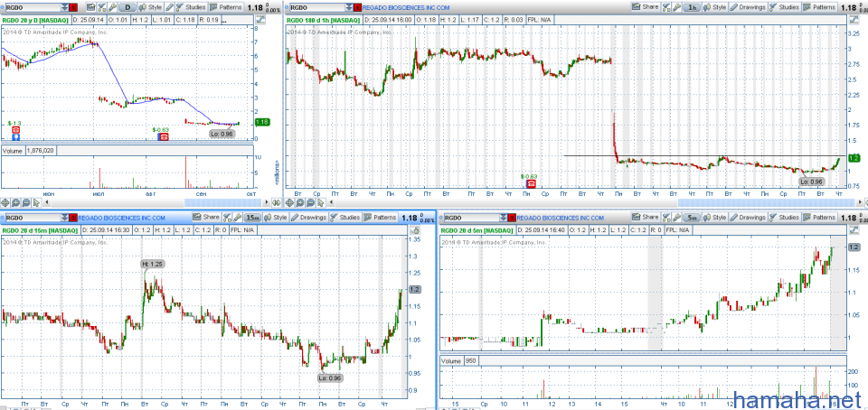Select the 1h timeframe button

(692, 7)
